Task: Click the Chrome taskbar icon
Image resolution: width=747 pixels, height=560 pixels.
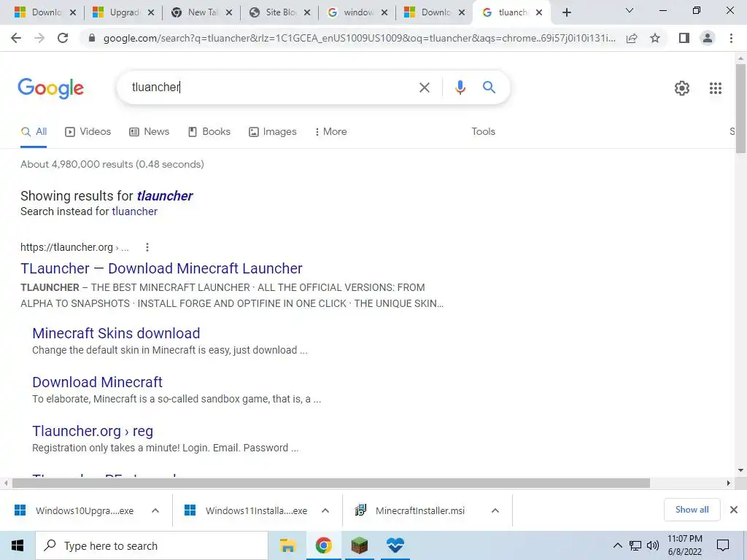Action: click(323, 545)
